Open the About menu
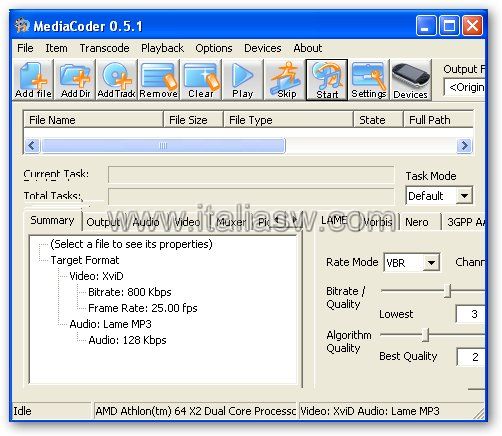 (308, 48)
